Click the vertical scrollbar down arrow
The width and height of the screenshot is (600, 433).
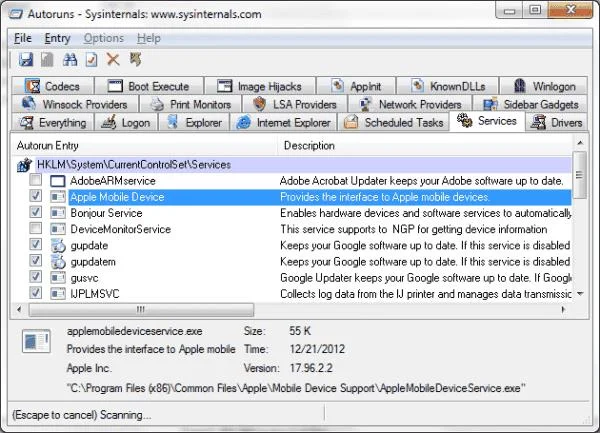(x=580, y=294)
